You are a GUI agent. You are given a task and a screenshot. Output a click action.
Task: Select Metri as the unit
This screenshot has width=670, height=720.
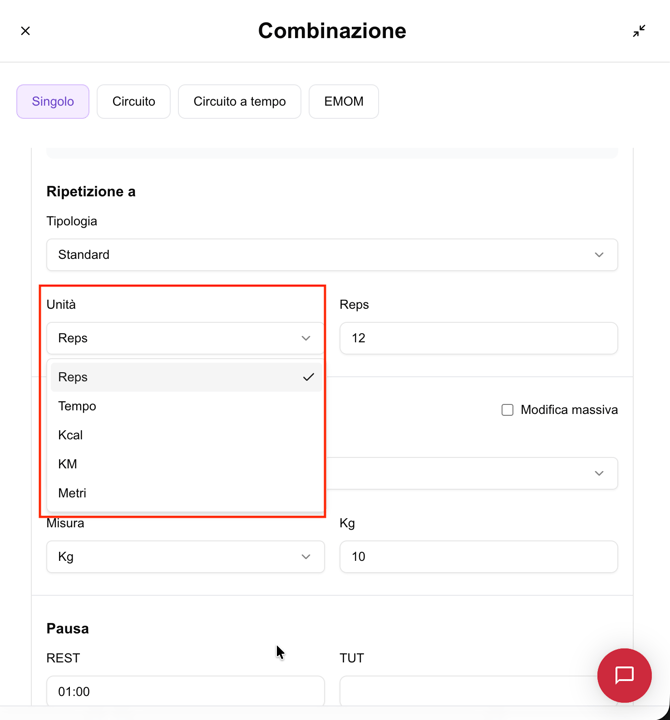tap(73, 493)
